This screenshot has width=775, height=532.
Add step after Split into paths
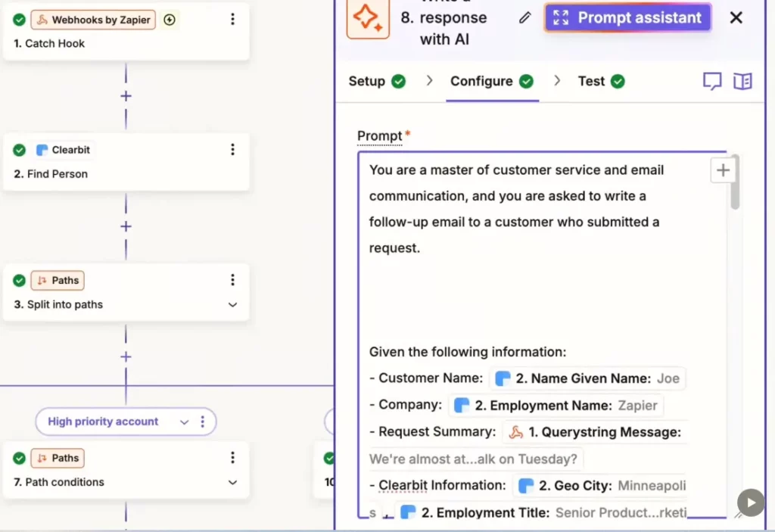(x=126, y=356)
